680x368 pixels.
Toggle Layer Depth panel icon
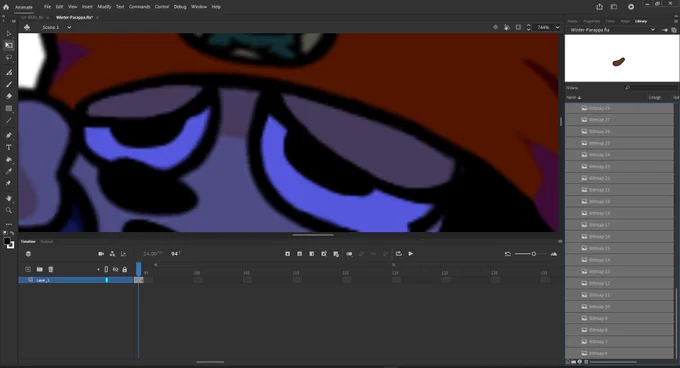point(124,254)
